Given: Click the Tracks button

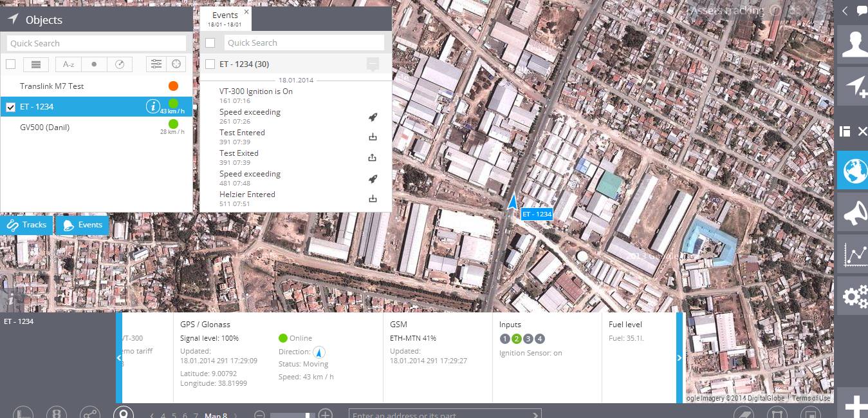Looking at the screenshot, I should click(26, 225).
